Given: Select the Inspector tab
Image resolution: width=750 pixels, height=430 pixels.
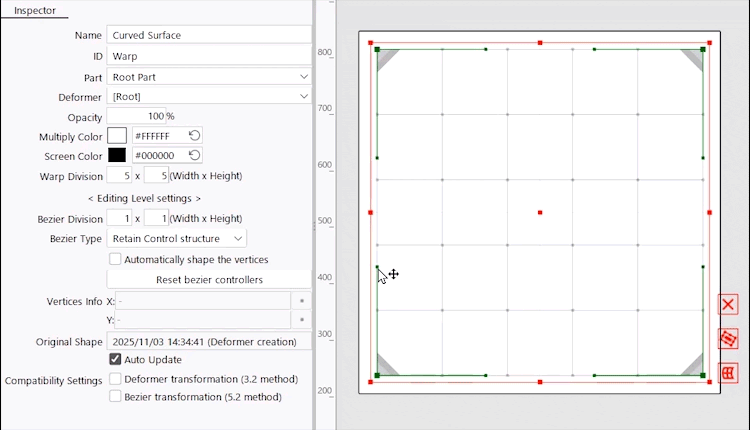Looking at the screenshot, I should 35,11.
